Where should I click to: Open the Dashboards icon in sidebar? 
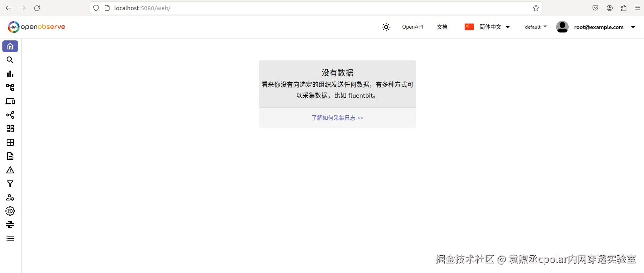tap(10, 129)
